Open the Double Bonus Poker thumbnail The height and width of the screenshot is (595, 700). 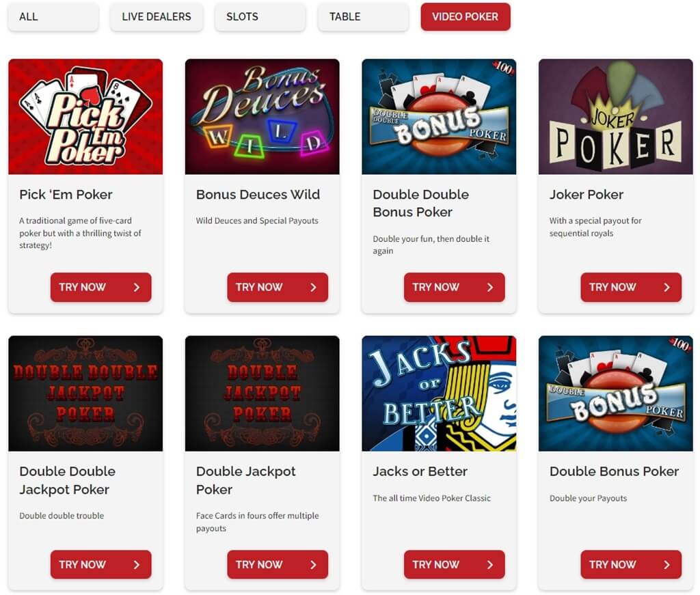616,393
